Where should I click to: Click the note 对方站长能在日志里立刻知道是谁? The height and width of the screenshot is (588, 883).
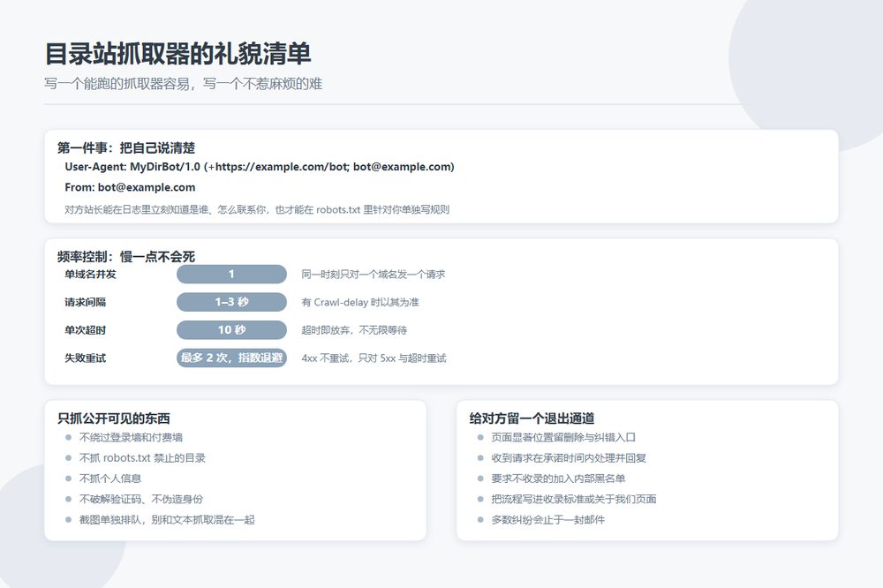(x=257, y=209)
